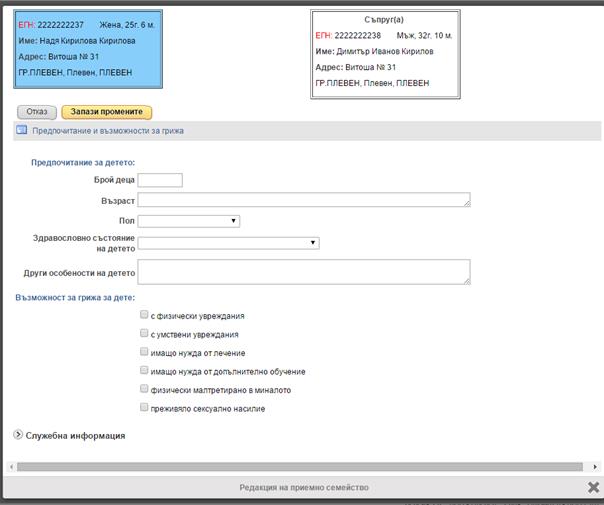Open the Здравословно състояние на детето dropdown
Screen dimensions: 604x505
pyautogui.click(x=228, y=242)
